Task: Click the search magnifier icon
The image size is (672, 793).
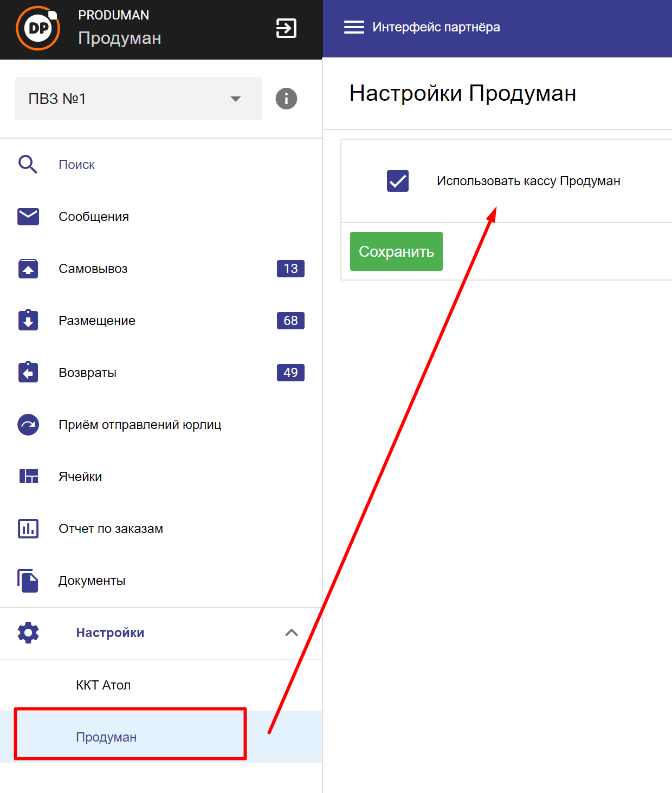Action: pyautogui.click(x=28, y=164)
